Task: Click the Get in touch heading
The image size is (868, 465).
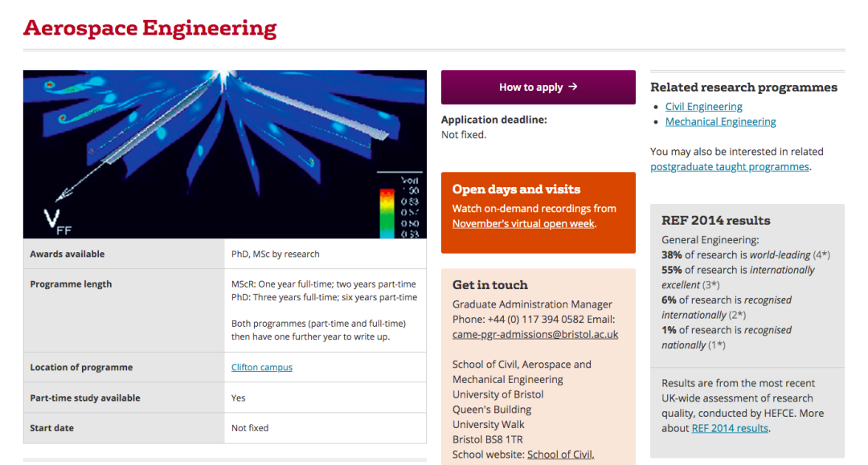Action: [490, 285]
